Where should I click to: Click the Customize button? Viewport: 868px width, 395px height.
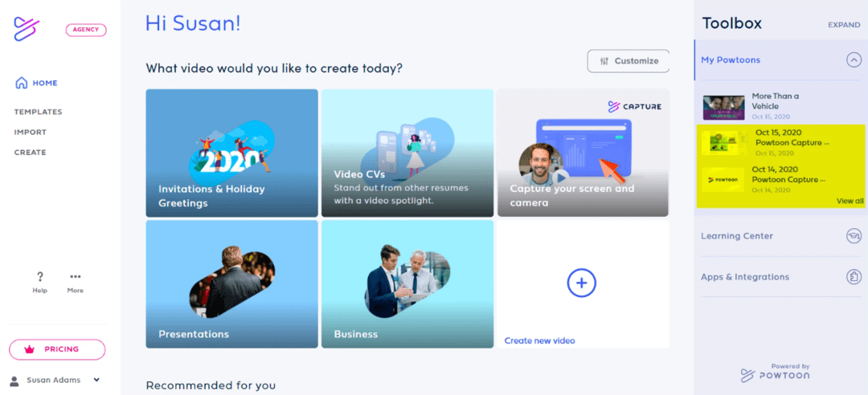[628, 61]
